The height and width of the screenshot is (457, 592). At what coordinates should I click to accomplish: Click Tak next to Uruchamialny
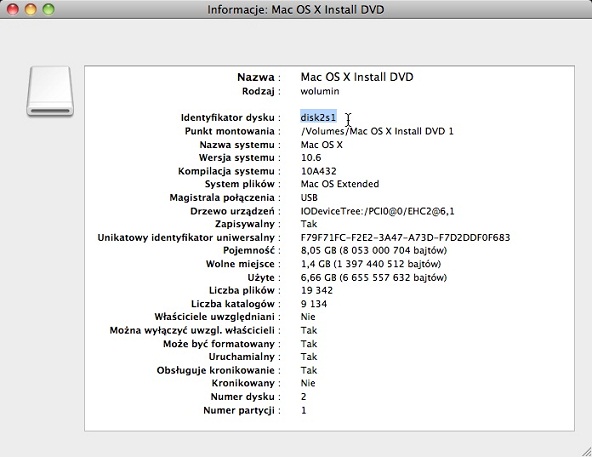[x=309, y=357]
